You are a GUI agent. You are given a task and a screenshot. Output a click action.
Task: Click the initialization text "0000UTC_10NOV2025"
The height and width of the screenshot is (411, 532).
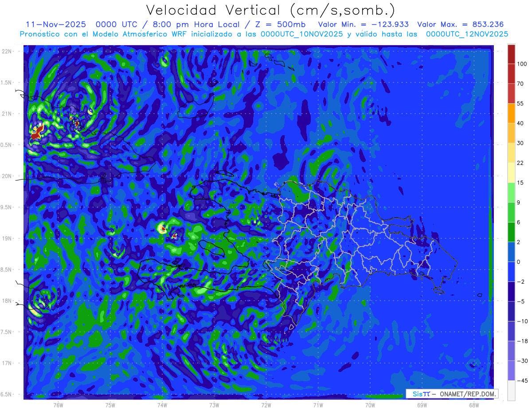tap(302, 34)
